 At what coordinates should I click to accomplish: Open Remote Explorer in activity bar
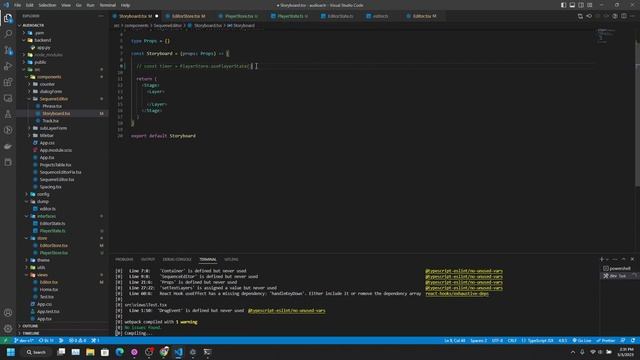pos(8,98)
